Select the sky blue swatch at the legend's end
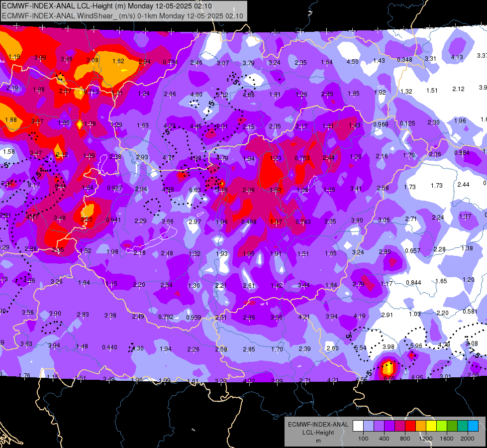The width and height of the screenshot is (487, 448). [473, 426]
